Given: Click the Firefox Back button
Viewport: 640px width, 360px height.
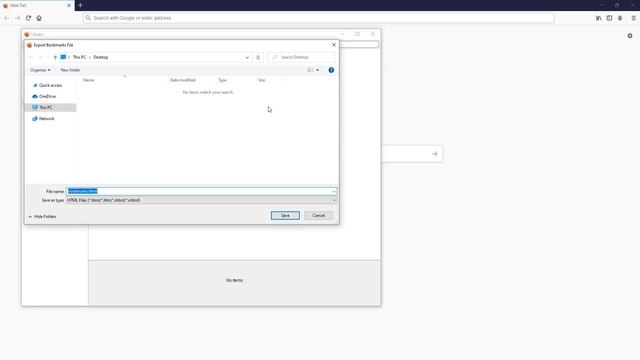Looking at the screenshot, I should click(x=7, y=18).
